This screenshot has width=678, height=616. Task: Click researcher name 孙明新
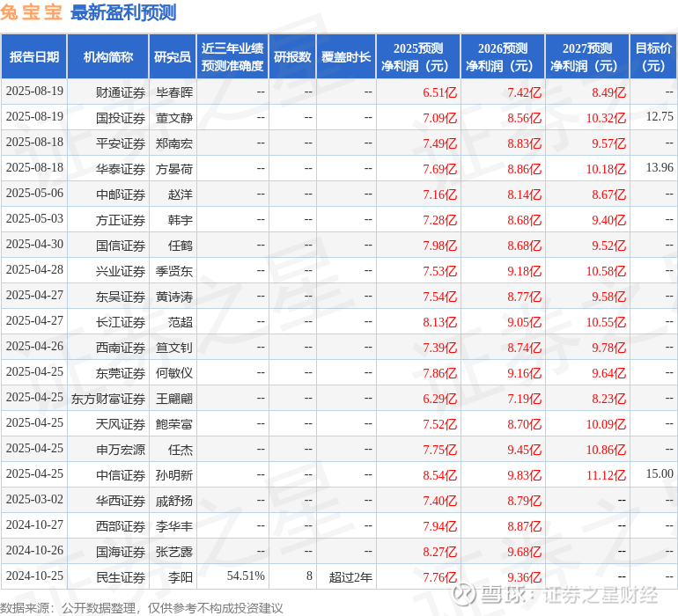pos(174,475)
